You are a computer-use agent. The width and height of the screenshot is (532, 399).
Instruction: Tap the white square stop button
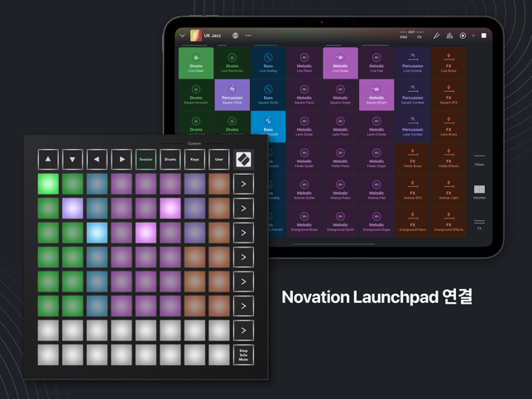pyautogui.click(x=484, y=36)
